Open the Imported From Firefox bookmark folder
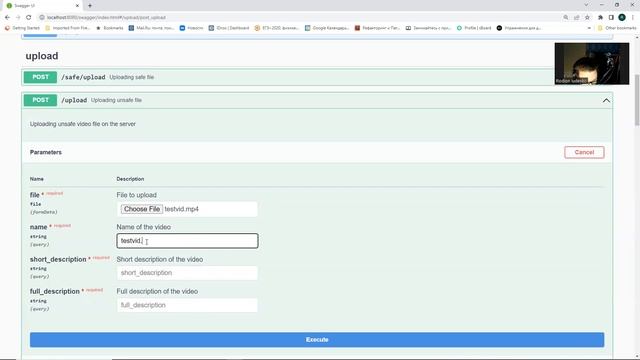Image resolution: width=640 pixels, height=360 pixels. pos(68,28)
